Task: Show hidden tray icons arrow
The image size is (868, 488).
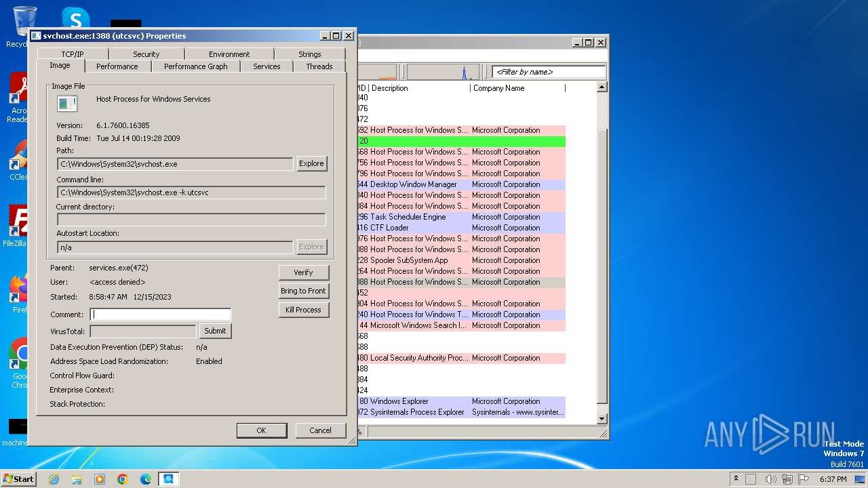Action: [x=736, y=479]
